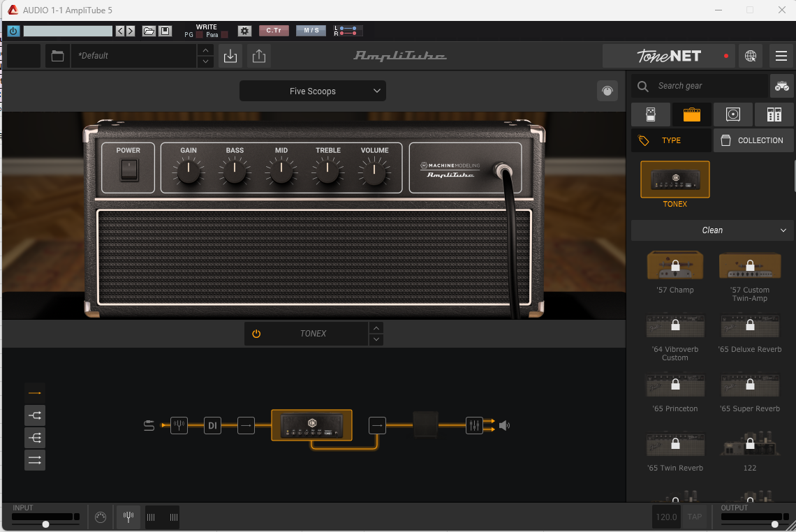Select the TONEX amp block in chain
796x532 pixels.
(311, 425)
